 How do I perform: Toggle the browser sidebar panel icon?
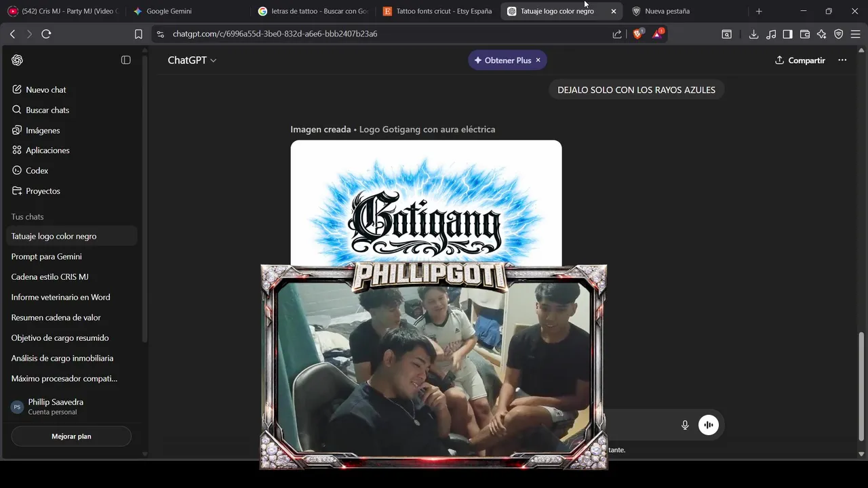coord(788,34)
